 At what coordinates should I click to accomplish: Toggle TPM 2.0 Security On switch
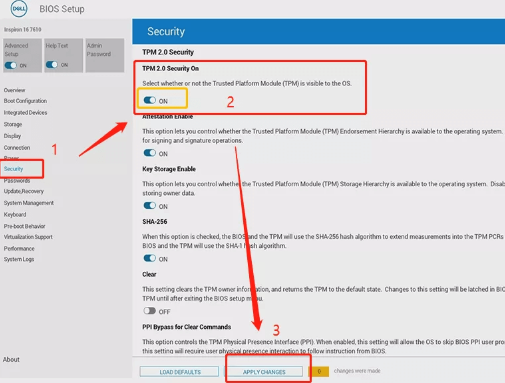(x=150, y=100)
